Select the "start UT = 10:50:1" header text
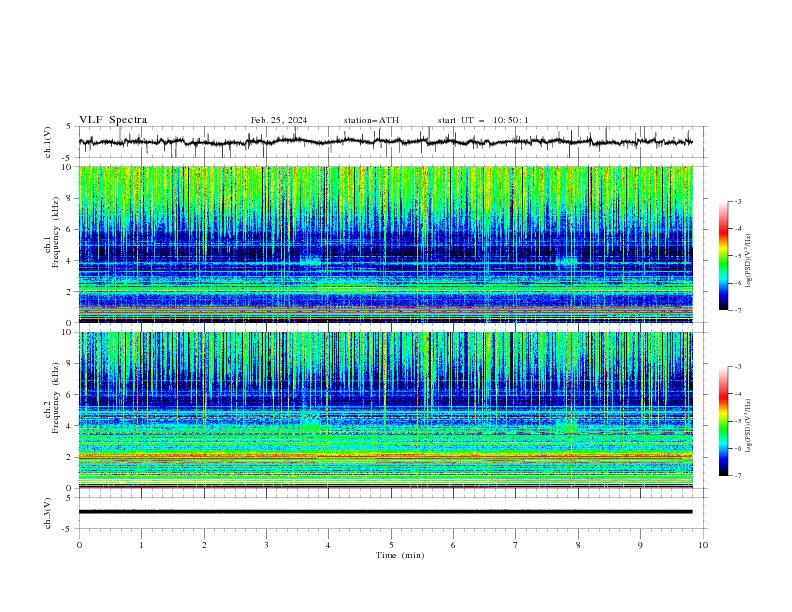This screenshot has height=612, width=792. (483, 120)
